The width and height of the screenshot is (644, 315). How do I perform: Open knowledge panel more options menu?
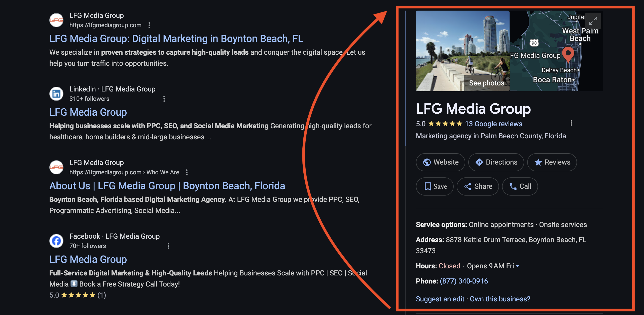pos(571,123)
